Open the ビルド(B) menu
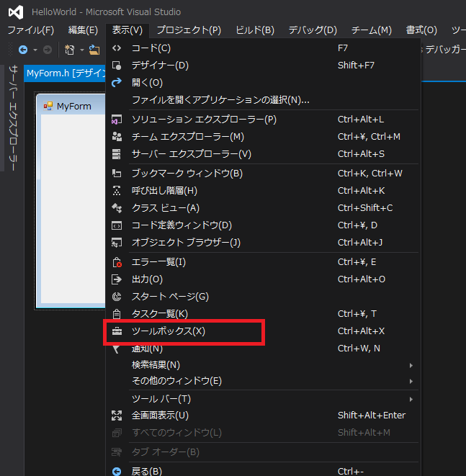This screenshot has width=466, height=476. pyautogui.click(x=255, y=30)
